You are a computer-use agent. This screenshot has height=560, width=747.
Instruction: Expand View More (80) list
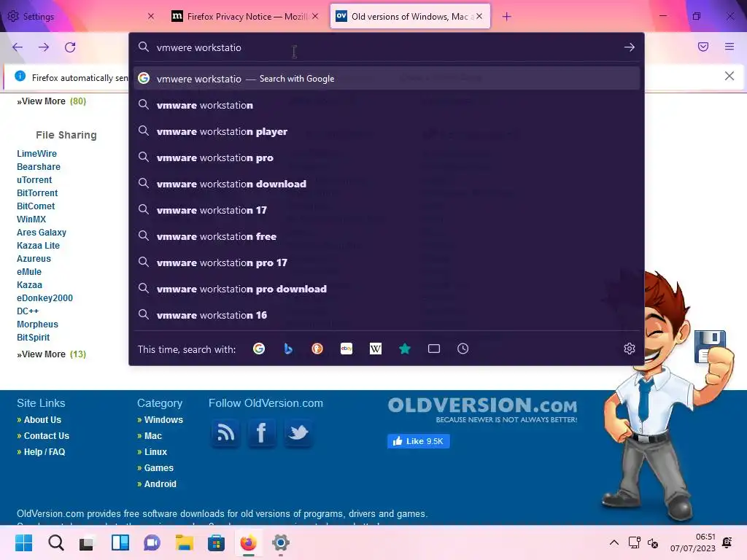[x=52, y=101]
